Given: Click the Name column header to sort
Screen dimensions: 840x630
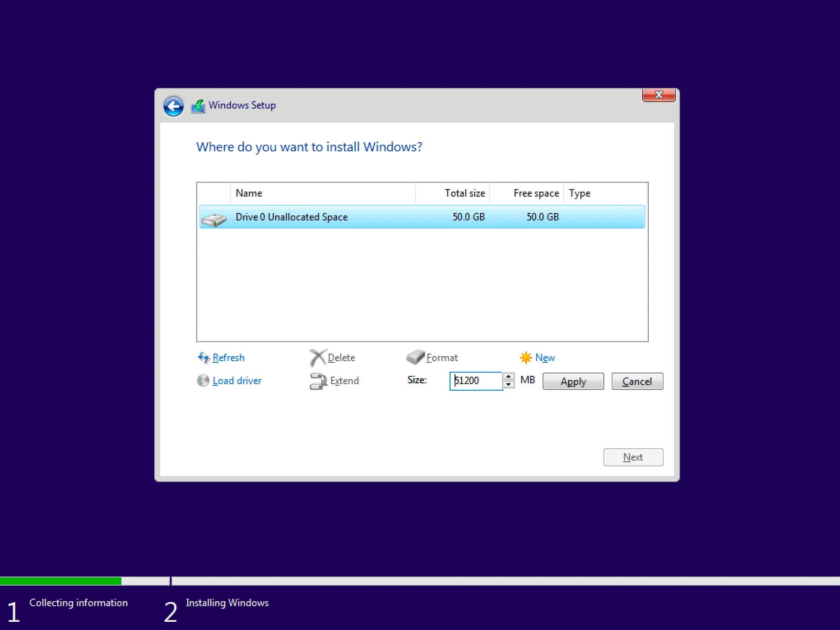Looking at the screenshot, I should click(248, 193).
